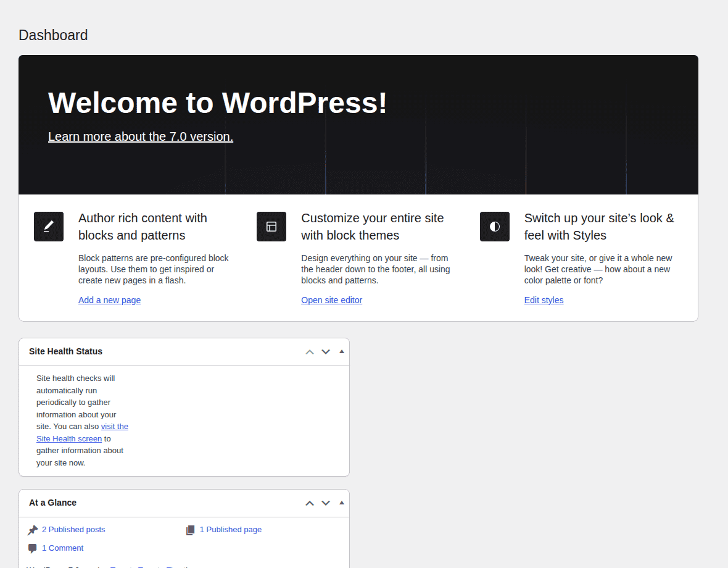Open 1 Published page link
Image resolution: width=728 pixels, height=568 pixels.
231,530
